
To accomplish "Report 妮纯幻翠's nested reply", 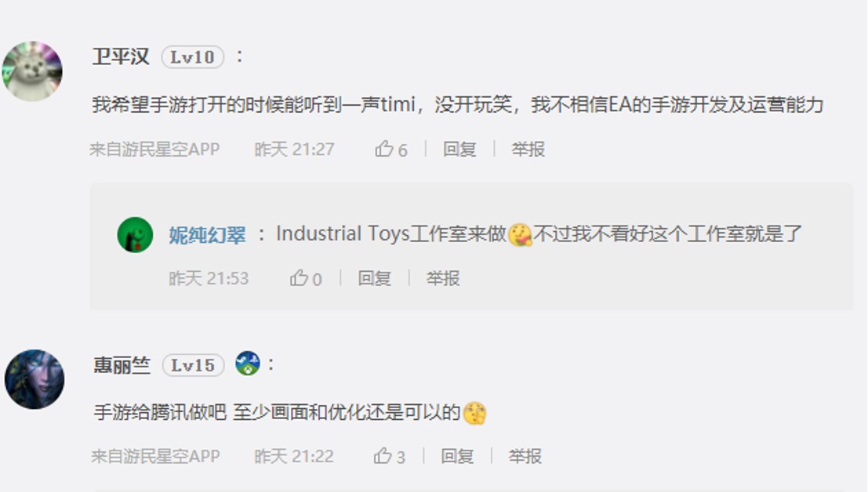I will 442,278.
